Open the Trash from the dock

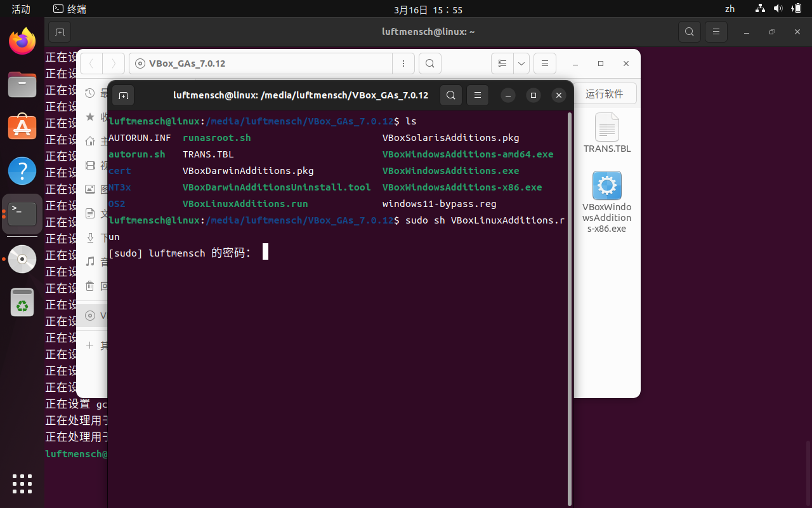[22, 302]
